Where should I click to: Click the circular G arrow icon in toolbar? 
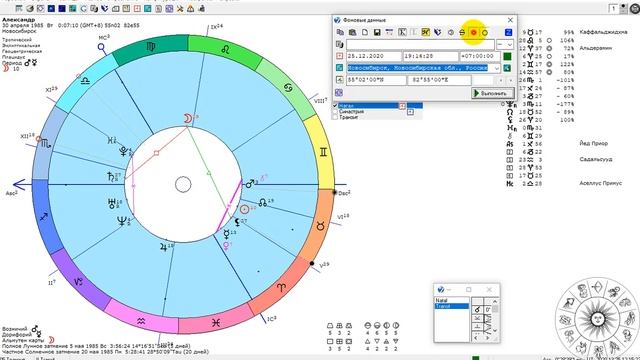83,9
